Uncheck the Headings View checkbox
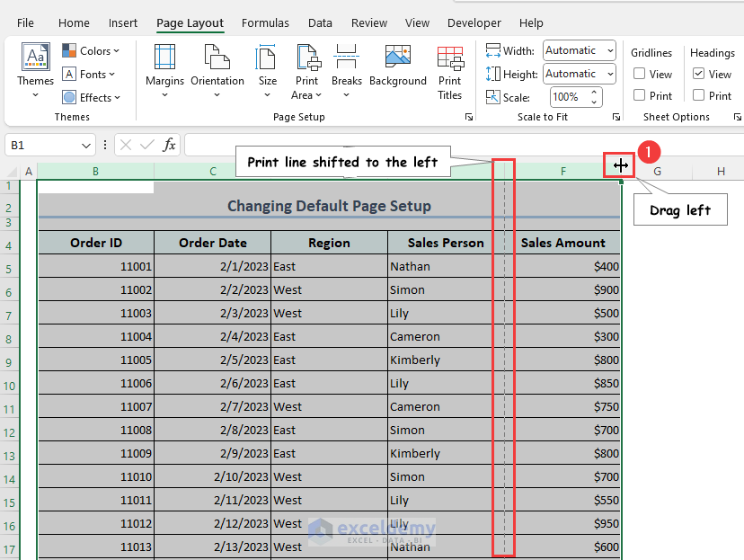This screenshot has width=744, height=560. [x=699, y=75]
